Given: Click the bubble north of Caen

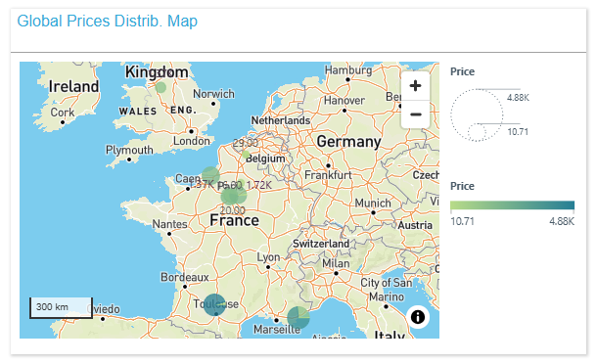Looking at the screenshot, I should (x=210, y=175).
